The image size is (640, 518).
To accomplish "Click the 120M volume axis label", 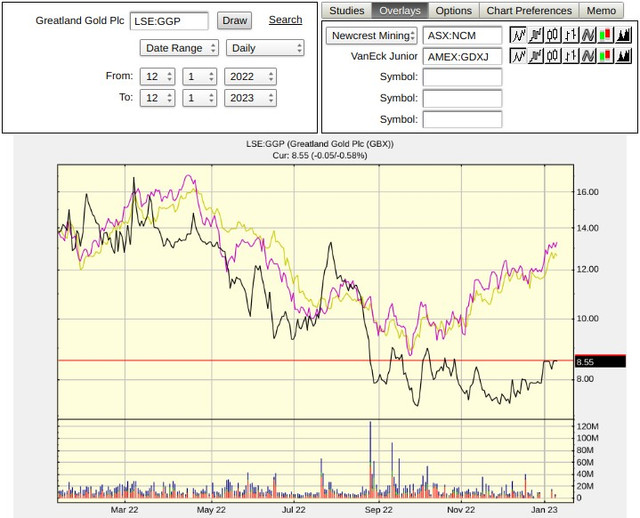I will [x=587, y=427].
